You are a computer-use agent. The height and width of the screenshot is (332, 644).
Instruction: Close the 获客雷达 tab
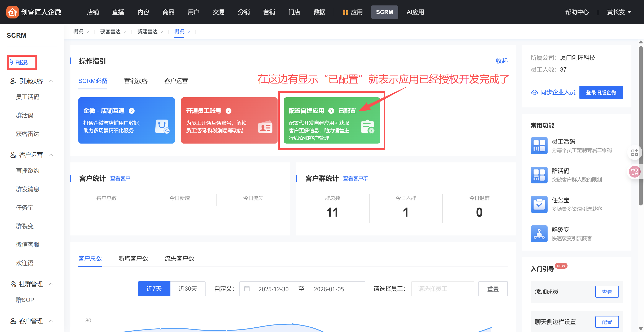[x=125, y=32]
